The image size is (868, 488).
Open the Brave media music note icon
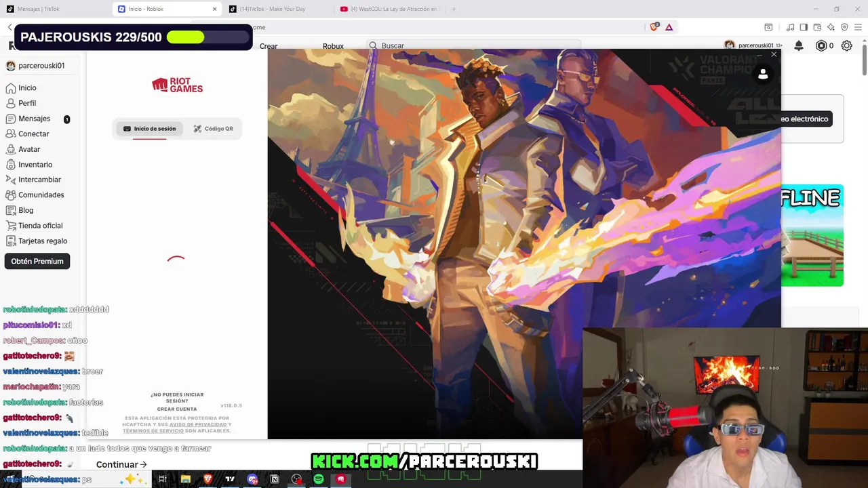click(790, 27)
